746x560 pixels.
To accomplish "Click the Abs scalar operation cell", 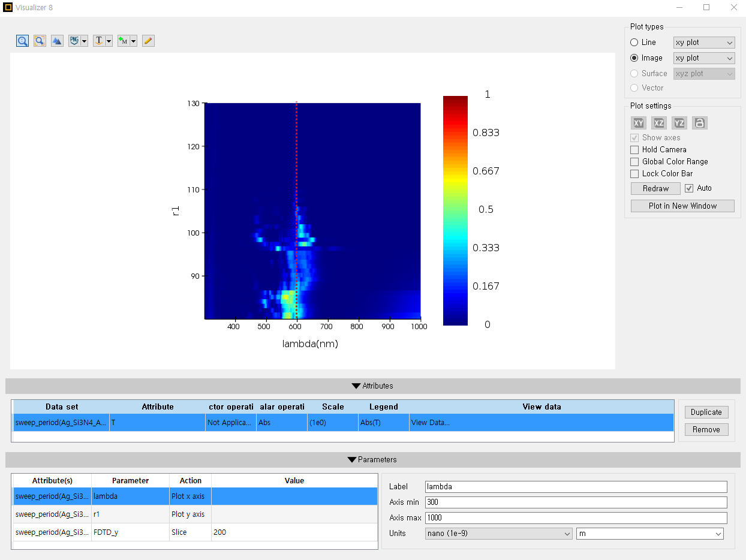I will click(282, 422).
